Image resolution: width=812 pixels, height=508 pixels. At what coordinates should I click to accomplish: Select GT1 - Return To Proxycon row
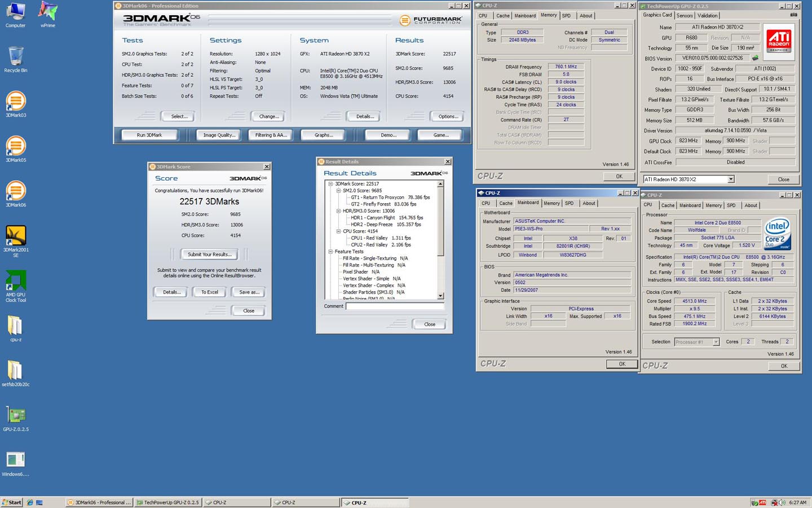(390, 198)
